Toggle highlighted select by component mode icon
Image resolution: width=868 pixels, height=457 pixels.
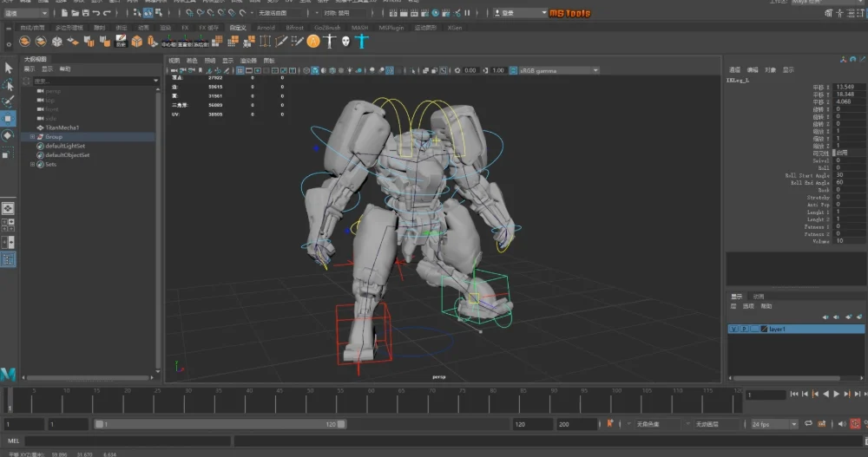pos(148,13)
